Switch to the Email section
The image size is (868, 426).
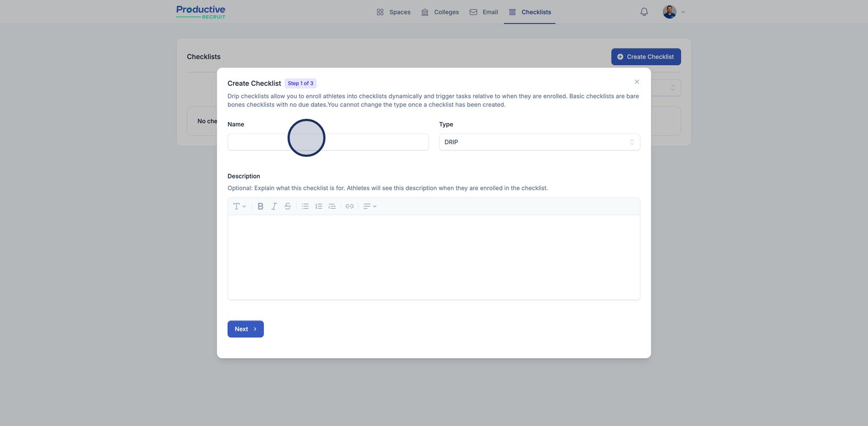483,12
